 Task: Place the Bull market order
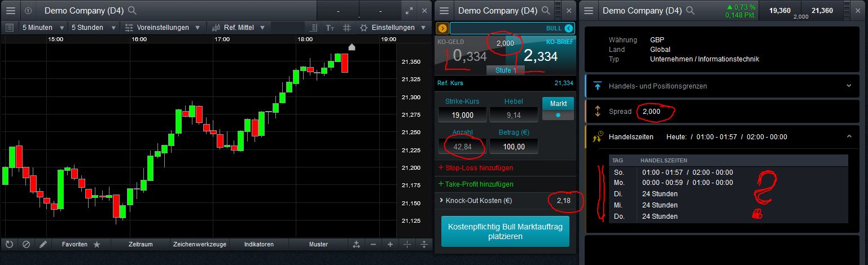[x=505, y=231]
